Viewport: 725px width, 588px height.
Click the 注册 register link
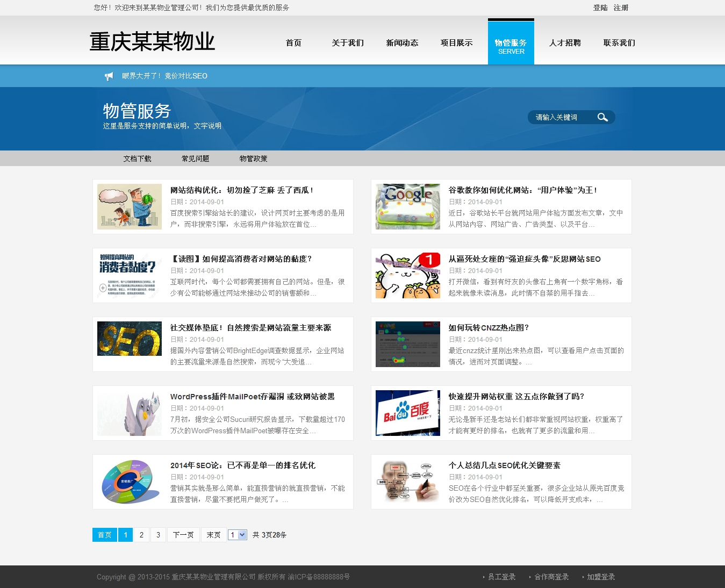(x=621, y=8)
